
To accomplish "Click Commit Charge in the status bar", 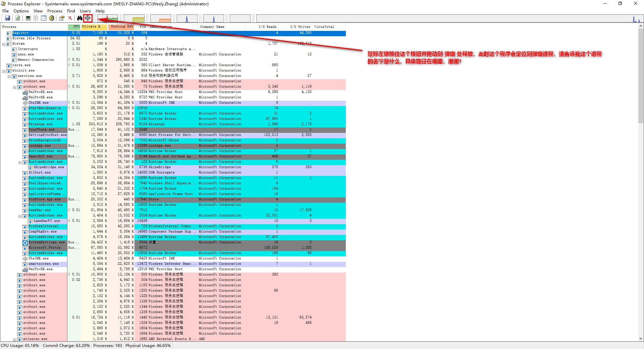I will [x=66, y=346].
